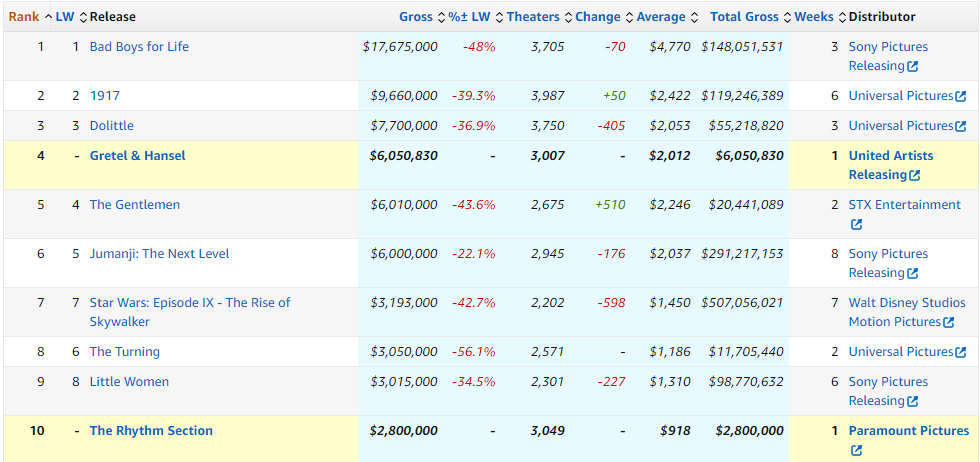Viewport: 980px width, 462px height.
Task: Click the Jumanji: The Next Level link
Action: (x=159, y=254)
